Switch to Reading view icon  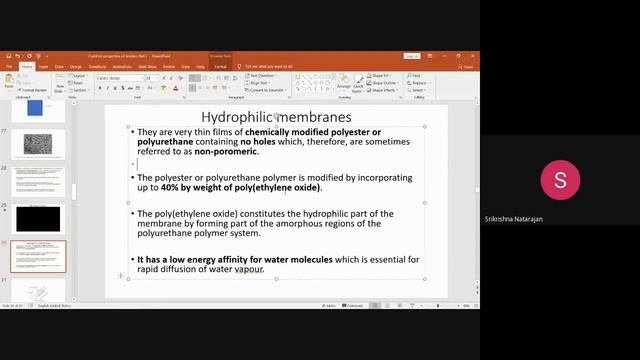[x=400, y=306]
